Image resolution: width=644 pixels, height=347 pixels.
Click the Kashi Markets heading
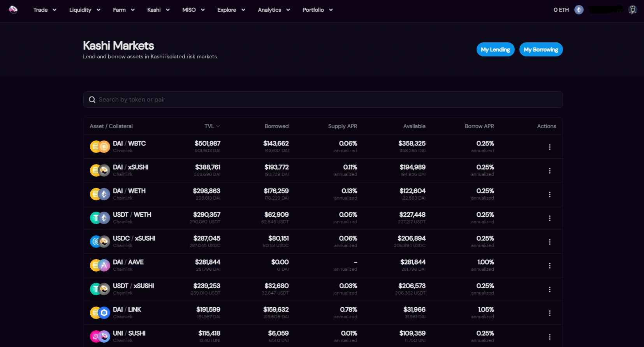pyautogui.click(x=118, y=46)
